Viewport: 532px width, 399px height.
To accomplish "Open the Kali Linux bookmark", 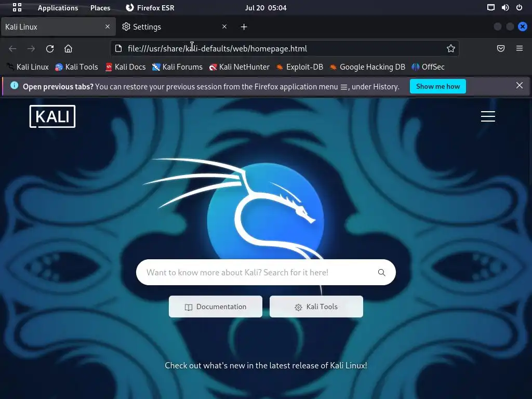I will coord(28,67).
